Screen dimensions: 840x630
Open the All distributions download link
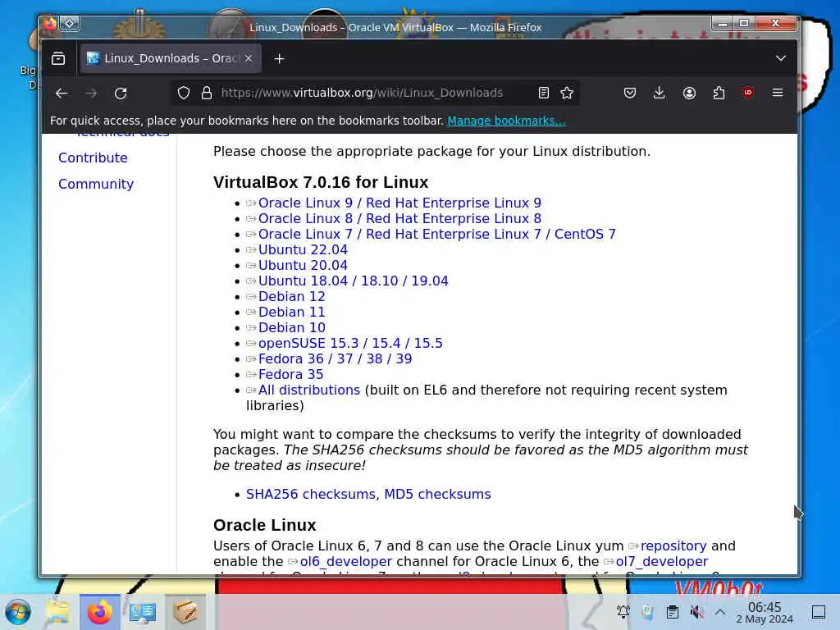click(x=309, y=390)
